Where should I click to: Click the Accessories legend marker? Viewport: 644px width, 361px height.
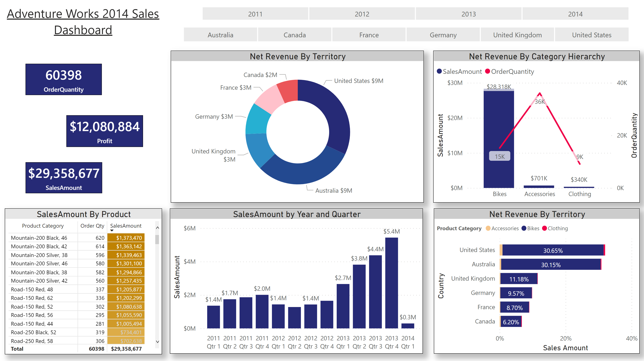coord(488,228)
